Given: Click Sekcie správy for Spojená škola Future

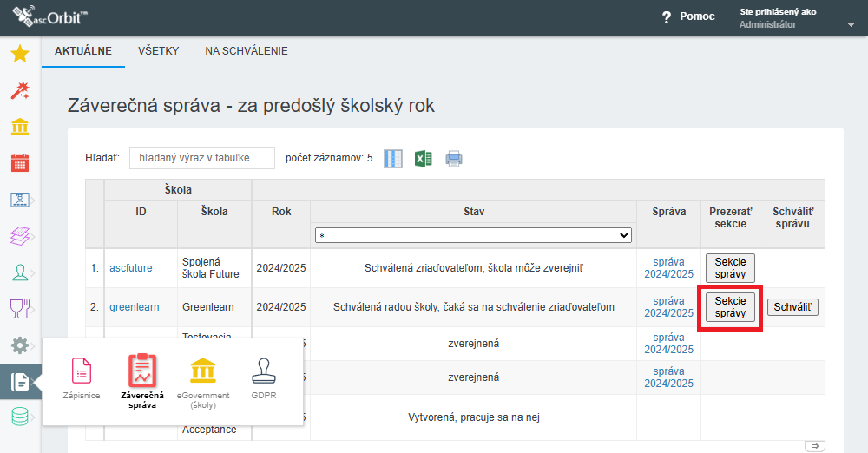Looking at the screenshot, I should point(730,268).
